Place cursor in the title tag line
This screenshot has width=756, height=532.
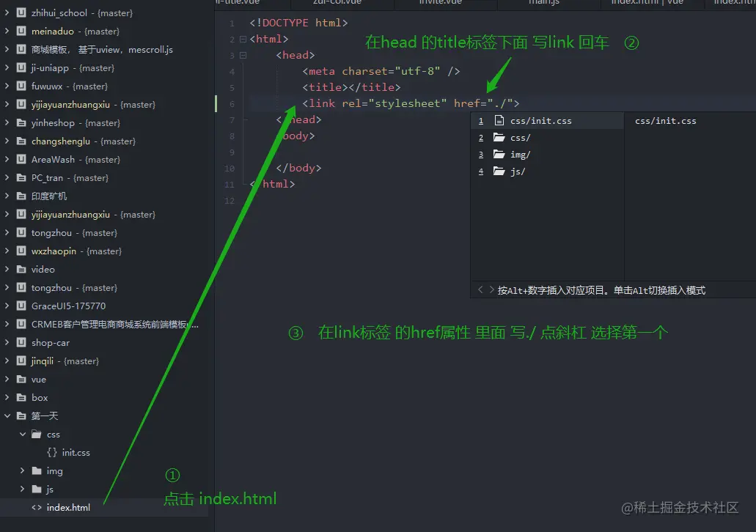pos(351,87)
